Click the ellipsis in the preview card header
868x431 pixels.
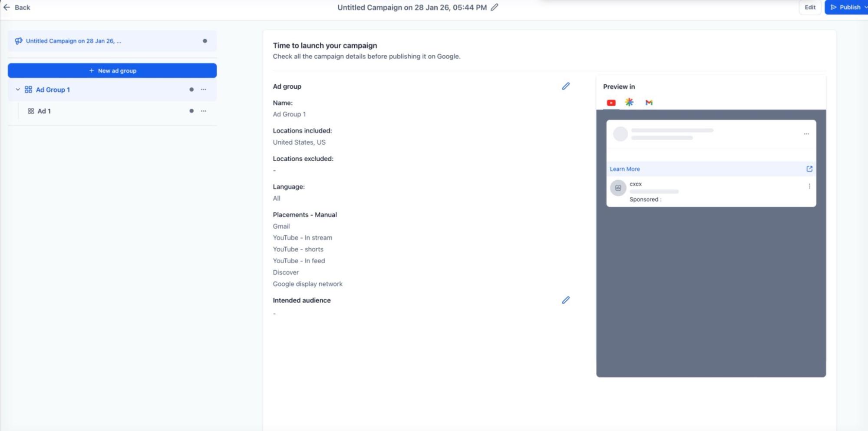806,134
